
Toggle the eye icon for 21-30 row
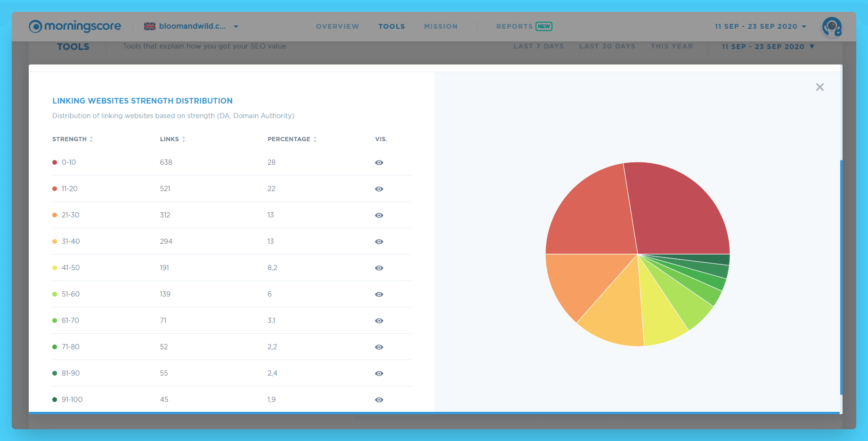coord(379,215)
